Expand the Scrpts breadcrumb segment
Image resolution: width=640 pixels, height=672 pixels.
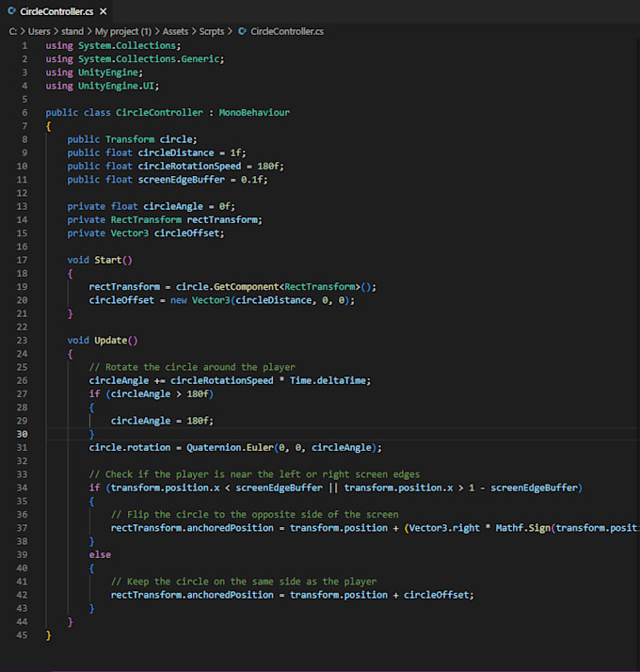pos(212,31)
